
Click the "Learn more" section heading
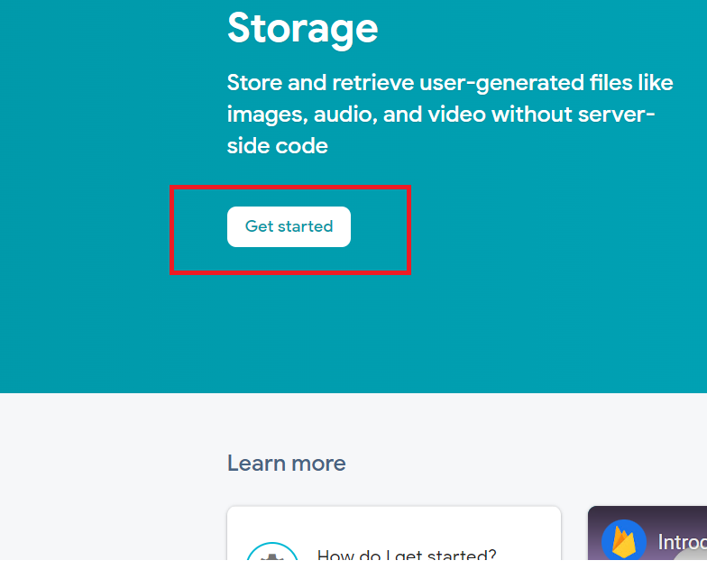tap(286, 464)
